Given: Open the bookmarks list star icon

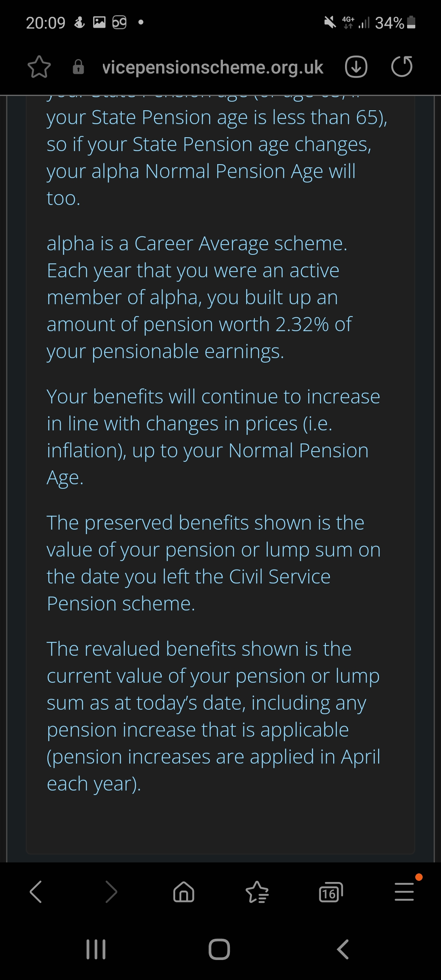Looking at the screenshot, I should click(x=257, y=892).
